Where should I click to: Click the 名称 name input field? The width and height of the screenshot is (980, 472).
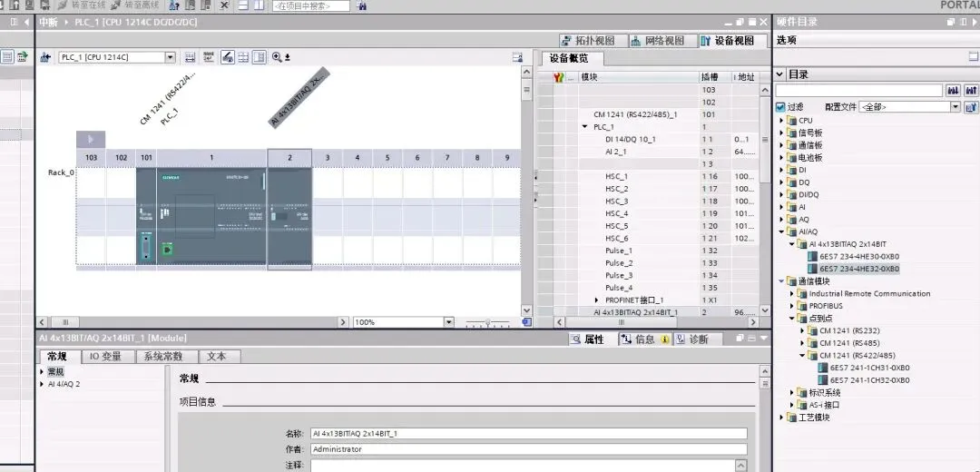(x=528, y=433)
